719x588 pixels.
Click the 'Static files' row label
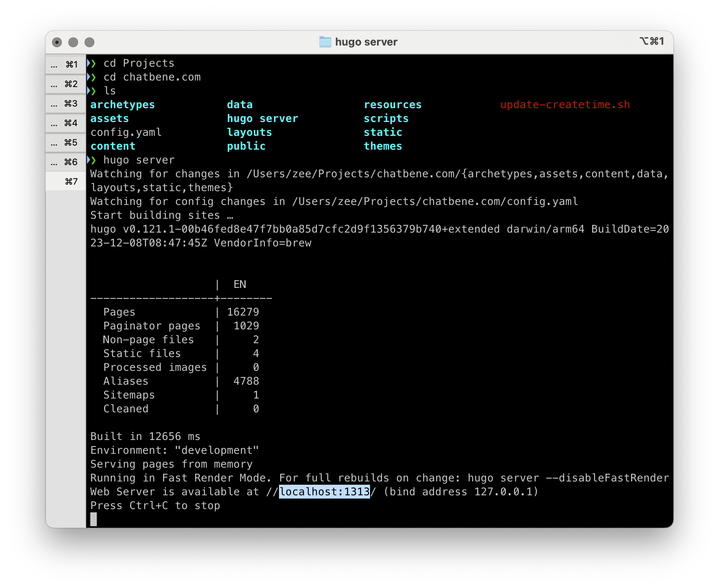(x=142, y=354)
